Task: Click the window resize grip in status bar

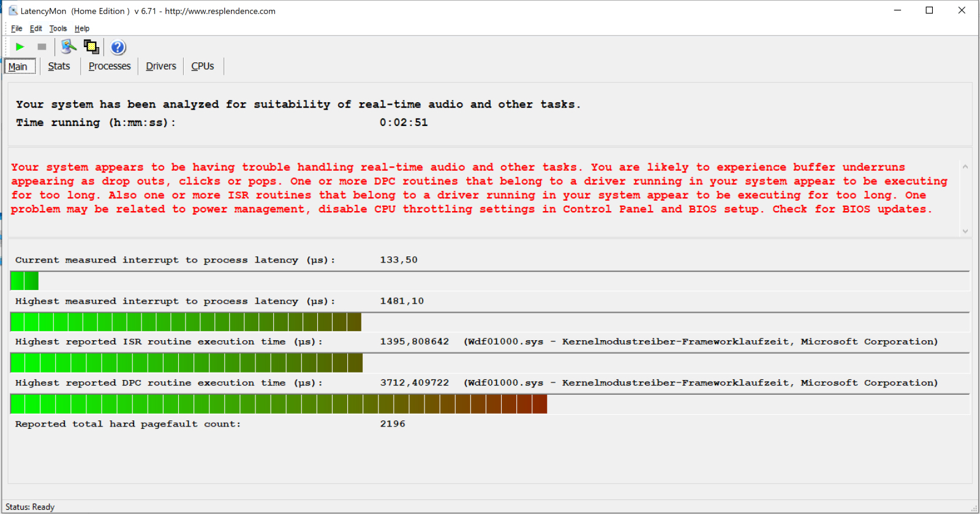Action: click(974, 508)
